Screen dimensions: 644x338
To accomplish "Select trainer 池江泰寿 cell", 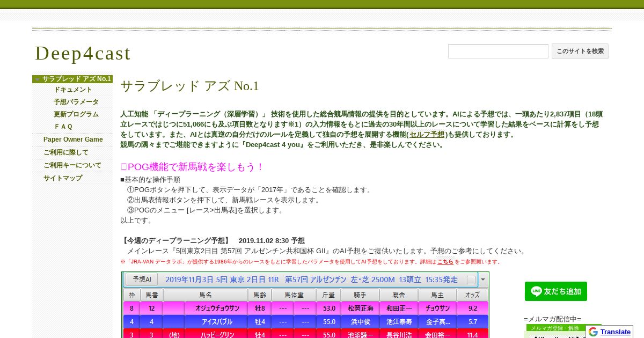I will [x=399, y=322].
